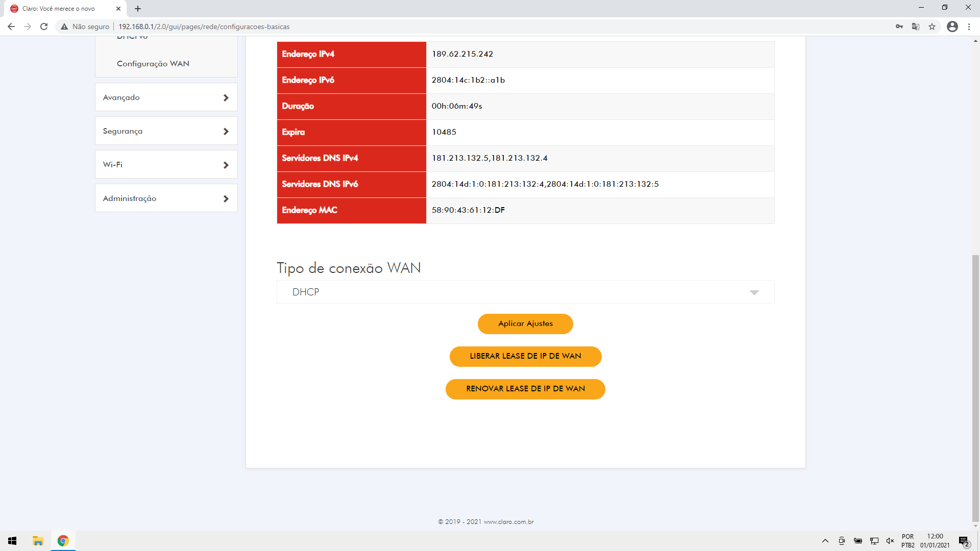Click the Expira value 10485
This screenshot has width=980, height=551.
[444, 132]
